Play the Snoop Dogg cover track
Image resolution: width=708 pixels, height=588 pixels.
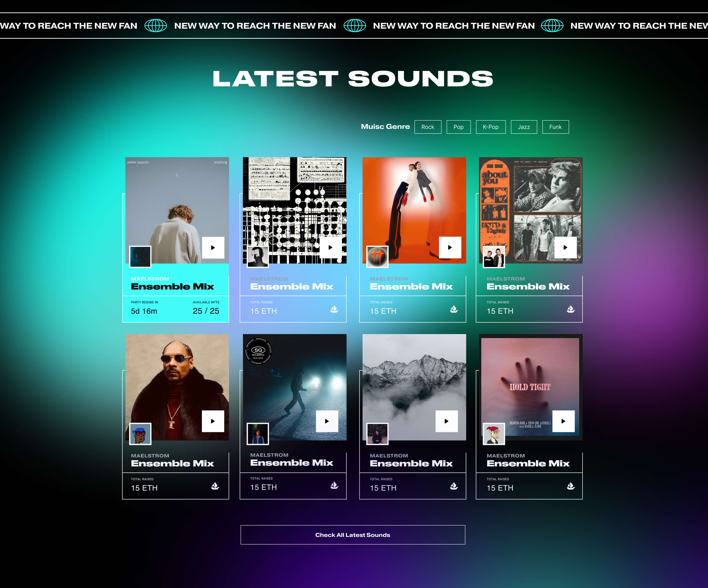(x=213, y=421)
